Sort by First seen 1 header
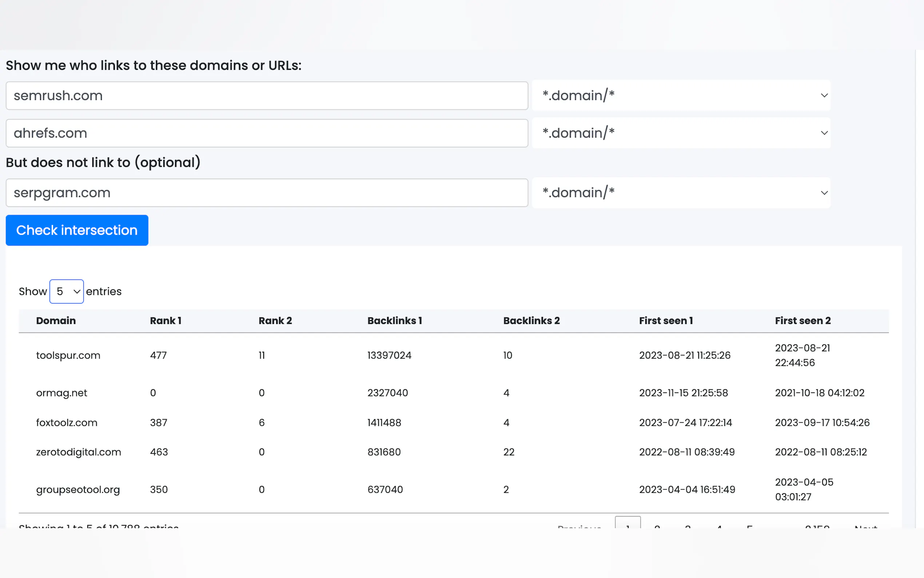This screenshot has height=578, width=924. click(x=666, y=321)
